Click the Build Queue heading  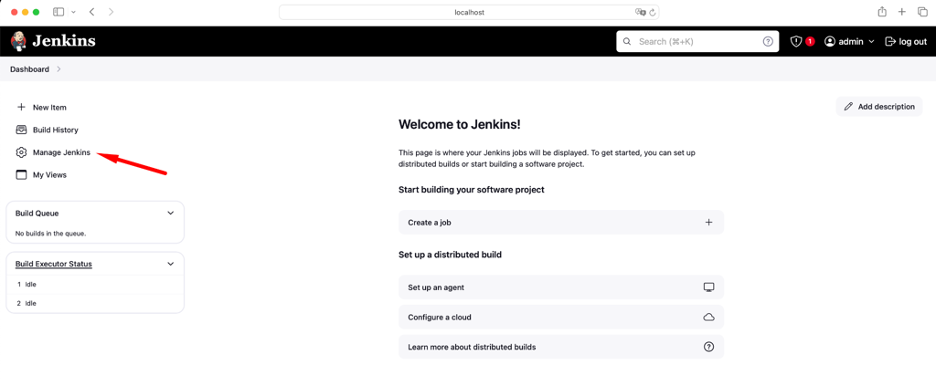click(37, 213)
